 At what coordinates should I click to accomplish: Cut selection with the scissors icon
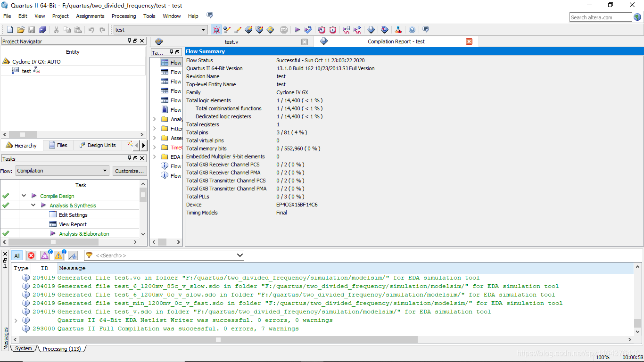click(x=56, y=30)
